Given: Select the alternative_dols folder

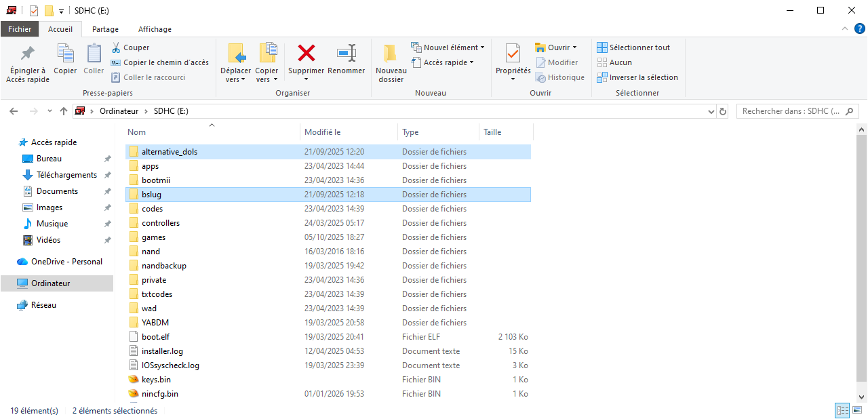Looking at the screenshot, I should [329, 152].
